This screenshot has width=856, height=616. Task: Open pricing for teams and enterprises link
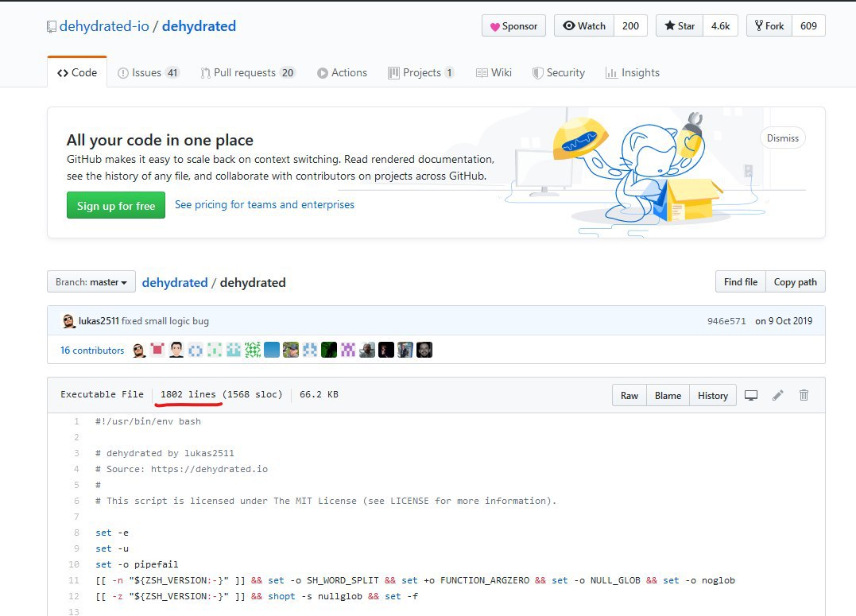264,204
